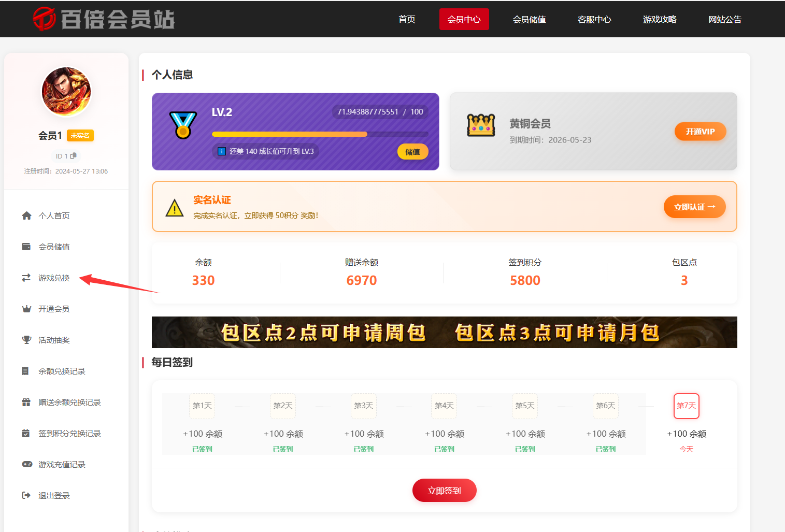This screenshot has height=532, width=785.
Task: Click the trophy icon beside 活动抽奖
Action: click(x=26, y=340)
